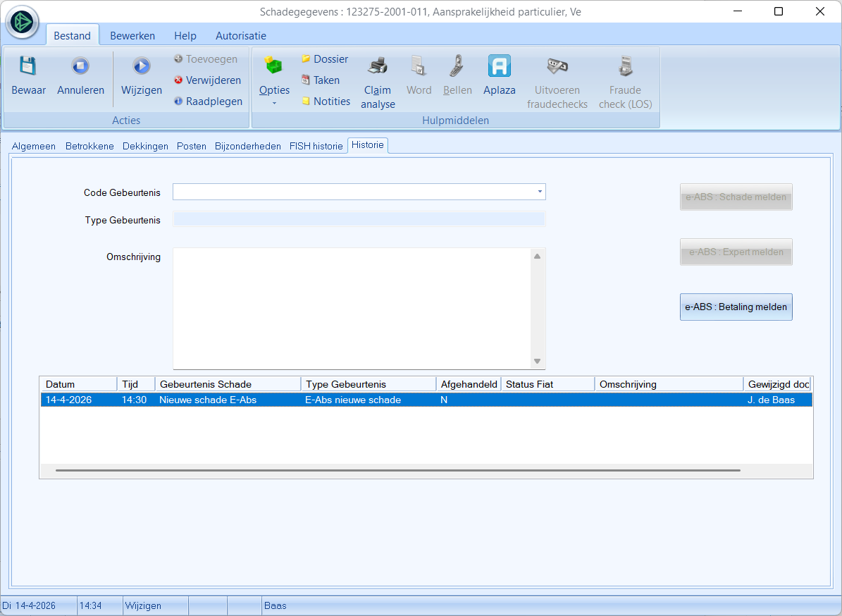The image size is (842, 616).
Task: Click the Verwijderen delete item
Action: coord(207,80)
